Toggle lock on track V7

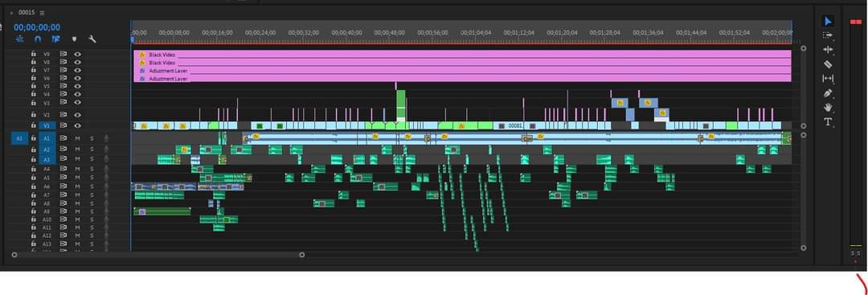coord(33,70)
